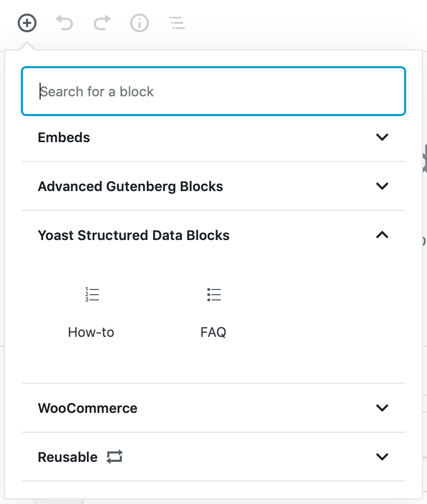Click the Embeds category heading
The width and height of the screenshot is (427, 504).
click(x=64, y=137)
